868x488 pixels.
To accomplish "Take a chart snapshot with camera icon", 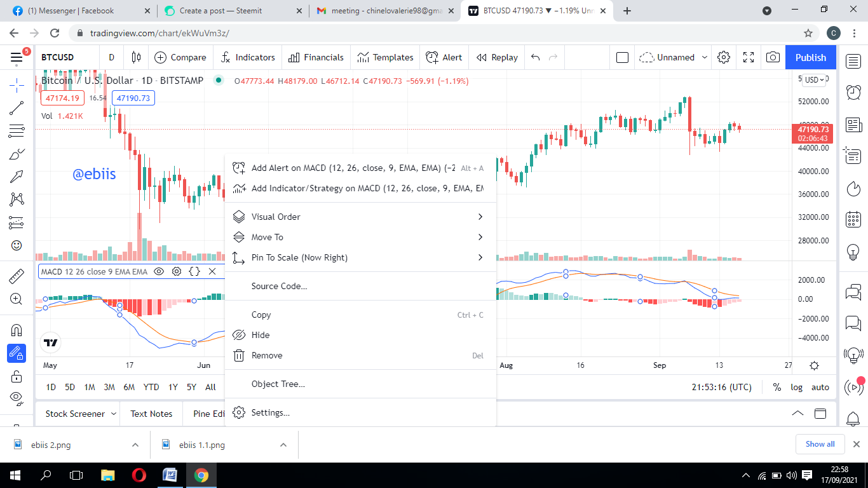I will coord(773,57).
